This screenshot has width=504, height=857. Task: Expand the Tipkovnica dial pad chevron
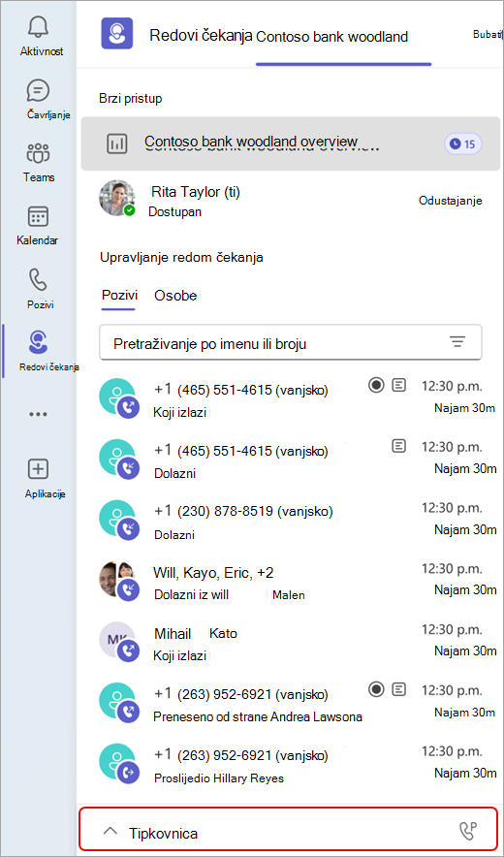click(110, 832)
